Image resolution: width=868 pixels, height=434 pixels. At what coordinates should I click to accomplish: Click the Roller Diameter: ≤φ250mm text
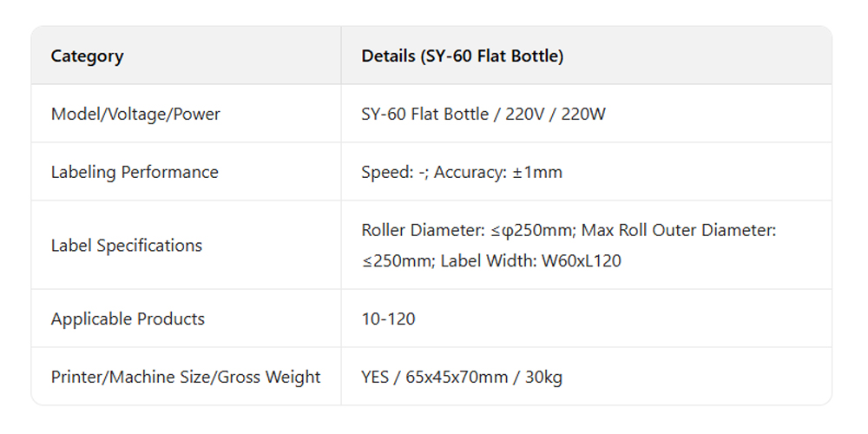coord(467,231)
